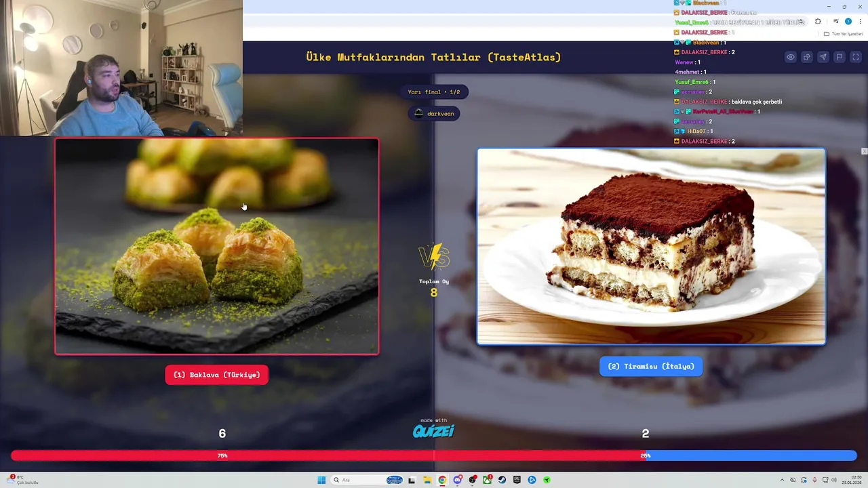Click the microphone tray icon

click(x=814, y=480)
